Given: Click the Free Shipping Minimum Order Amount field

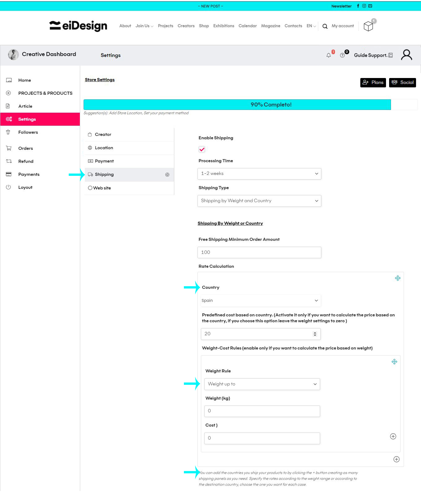Looking at the screenshot, I should 259,253.
